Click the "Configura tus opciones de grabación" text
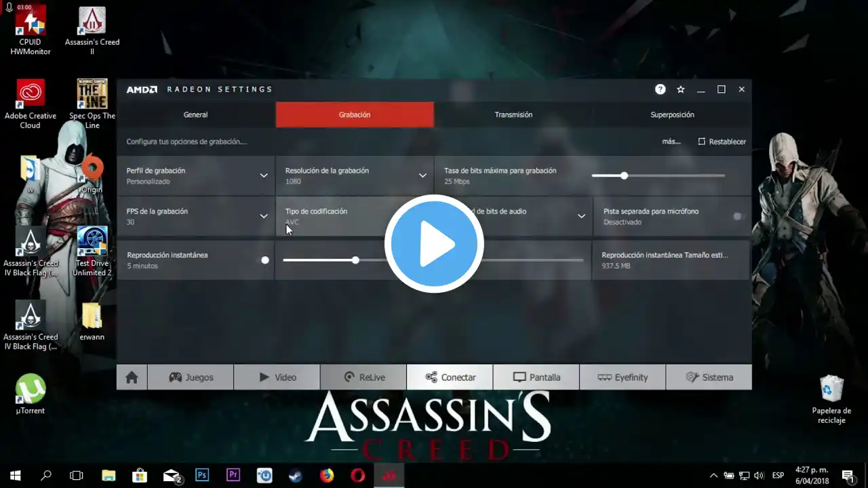Screen dimensions: 868x488 186,142
